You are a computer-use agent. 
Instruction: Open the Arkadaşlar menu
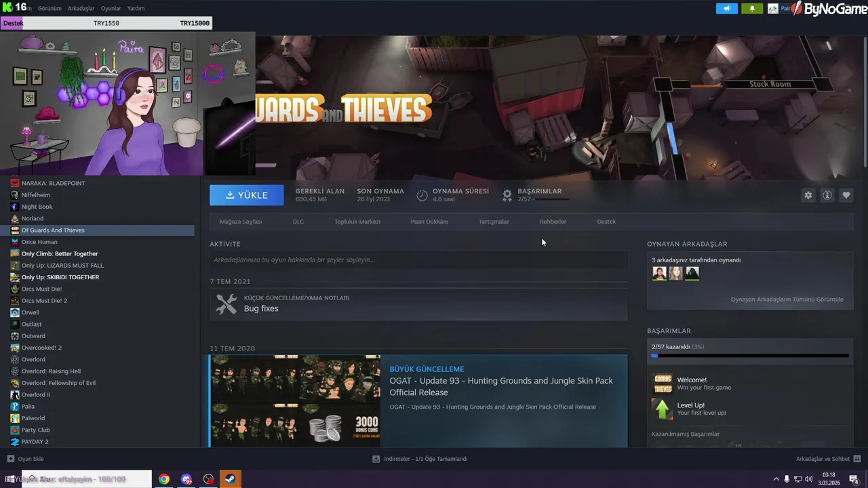pos(81,9)
